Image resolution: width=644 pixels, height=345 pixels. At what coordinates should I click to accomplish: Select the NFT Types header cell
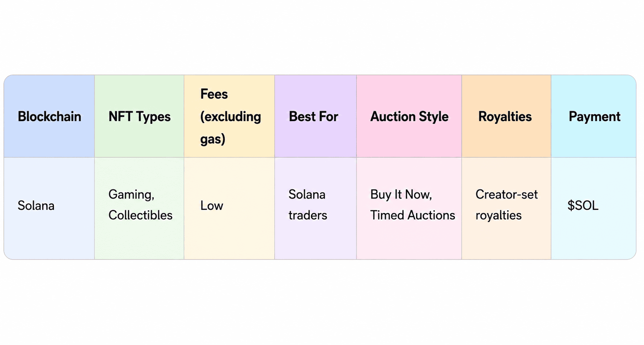click(139, 116)
